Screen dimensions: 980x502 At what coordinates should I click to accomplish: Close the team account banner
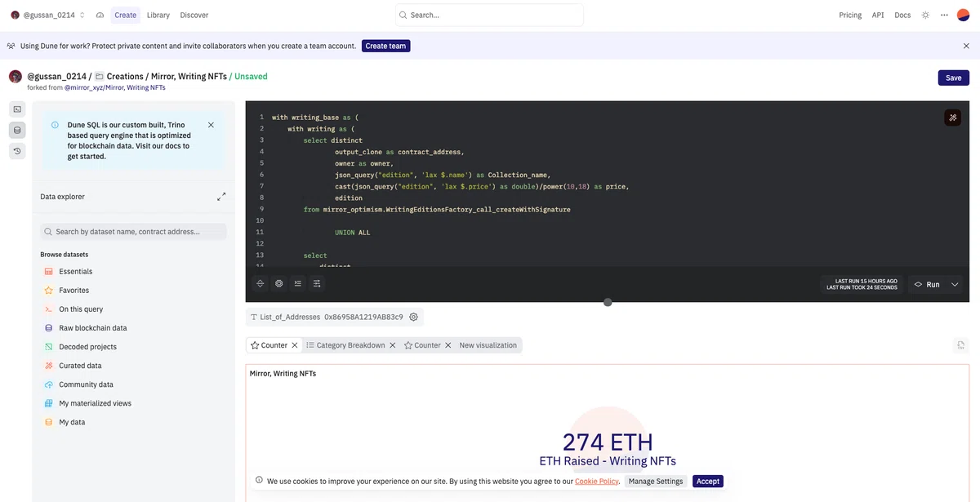click(x=966, y=46)
